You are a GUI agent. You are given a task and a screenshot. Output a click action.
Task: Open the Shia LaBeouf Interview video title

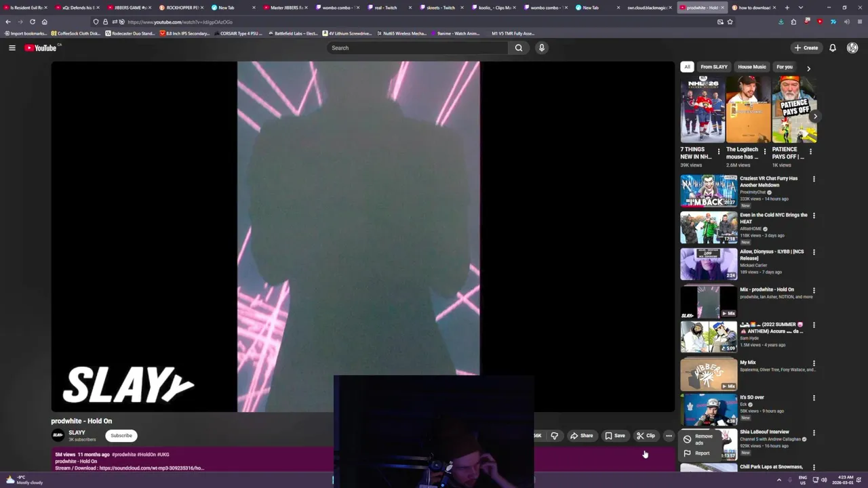point(764,432)
